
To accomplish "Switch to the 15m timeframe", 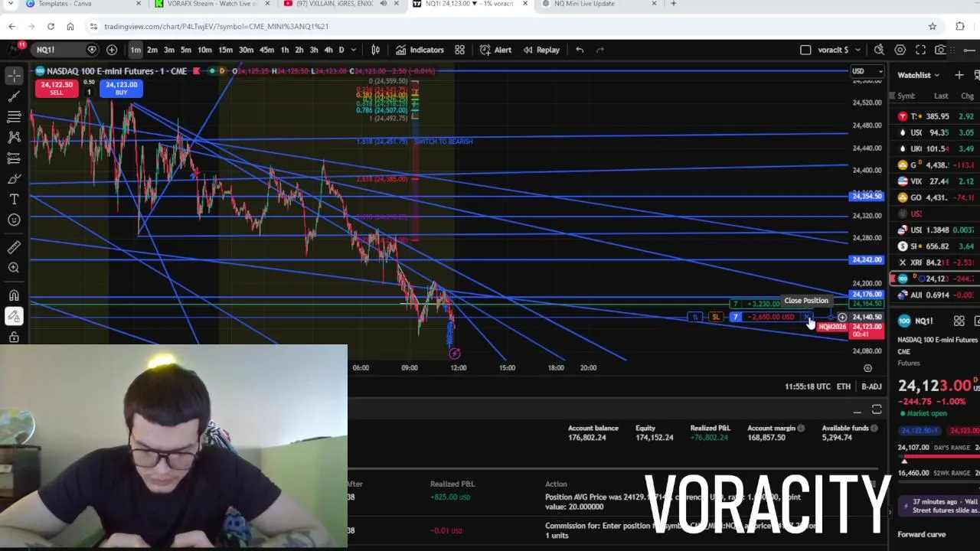I will 225,50.
